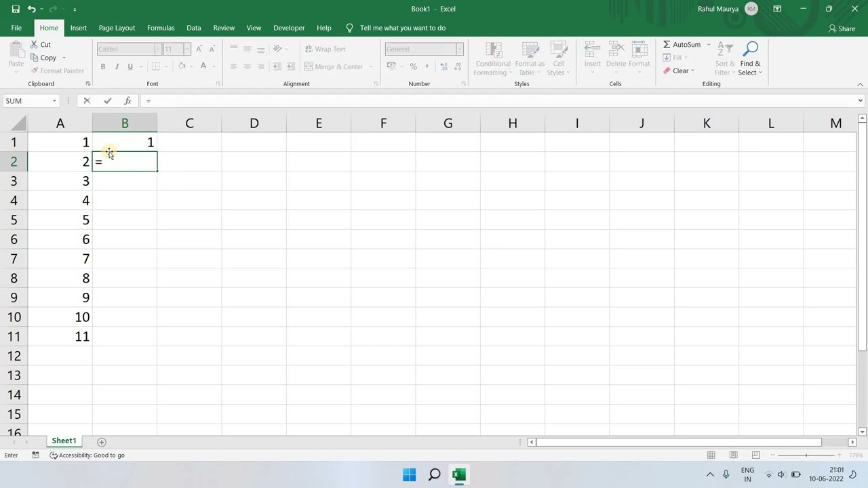Select column C header
868x488 pixels.
click(x=189, y=123)
